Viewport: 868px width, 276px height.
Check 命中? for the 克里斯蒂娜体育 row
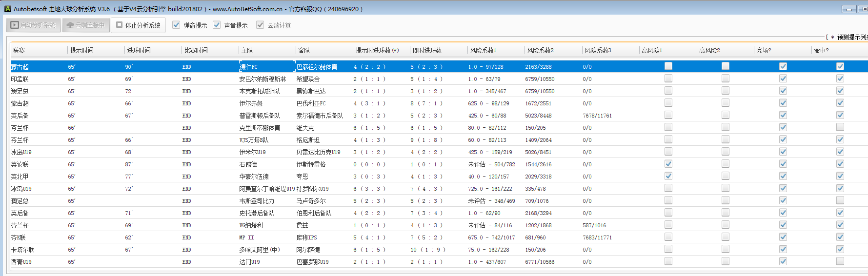point(840,127)
